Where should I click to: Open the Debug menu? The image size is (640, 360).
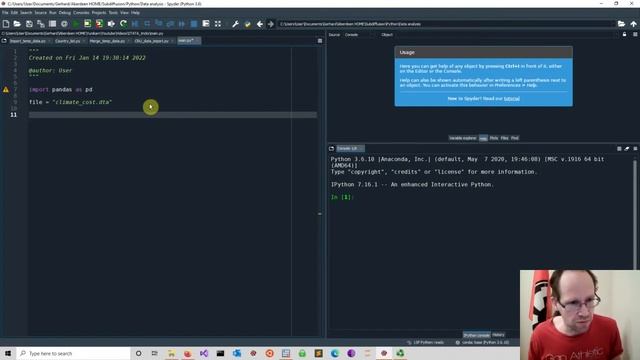64,13
